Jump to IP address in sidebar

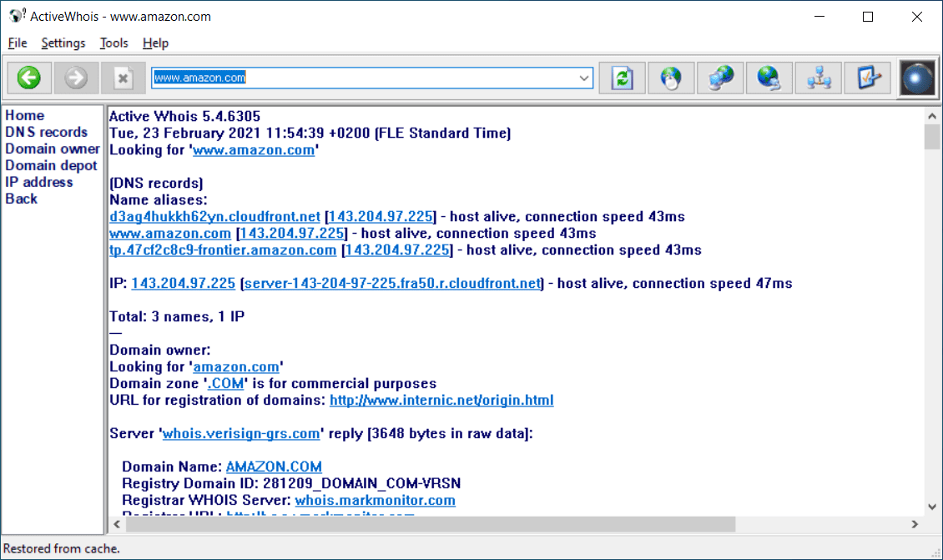pos(39,182)
